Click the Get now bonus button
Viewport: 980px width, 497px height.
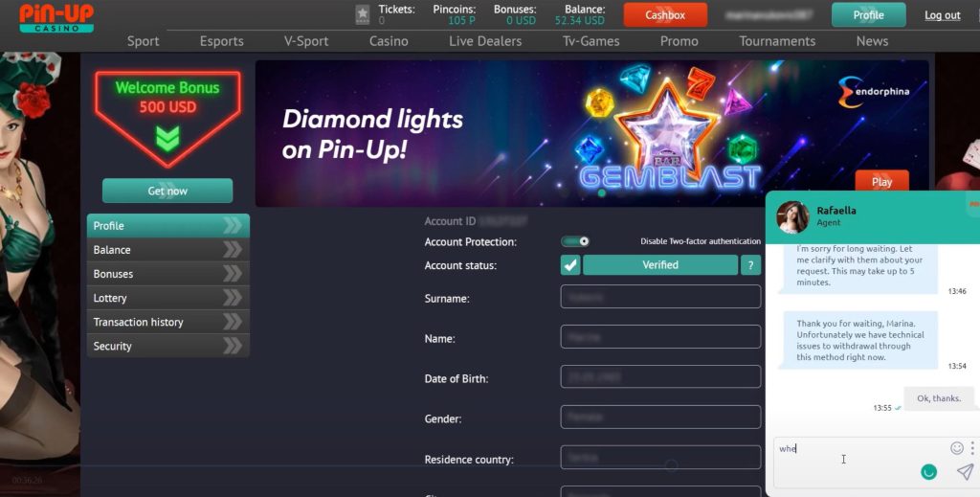167,191
